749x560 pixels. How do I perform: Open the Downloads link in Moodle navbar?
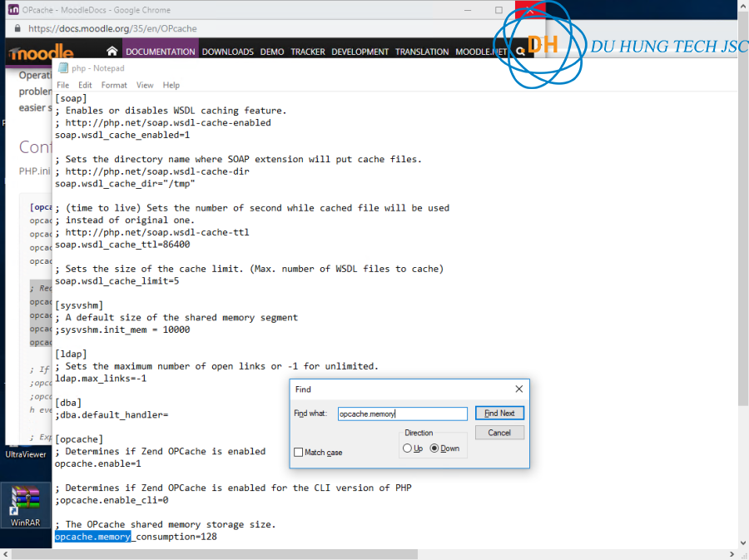[x=227, y=52]
